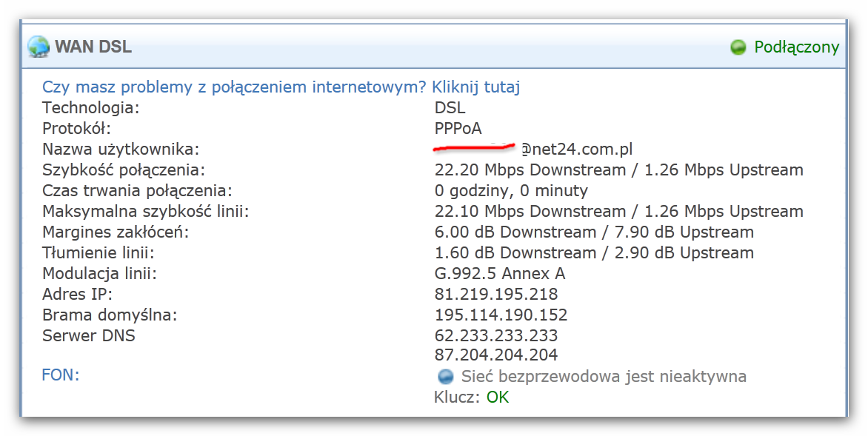Viewport: 868px width, 436px height.
Task: Click the Tłumienie linii attenuation value
Action: click(594, 253)
